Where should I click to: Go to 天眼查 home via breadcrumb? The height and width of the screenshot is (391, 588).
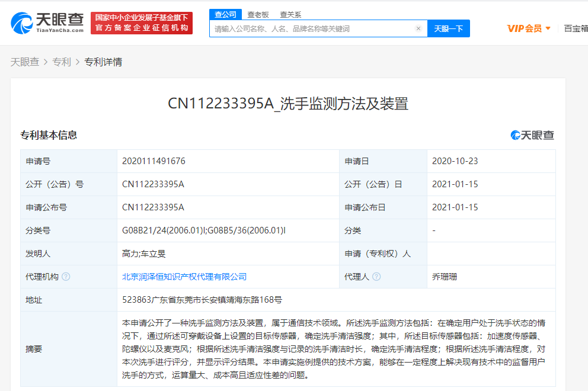(x=25, y=62)
